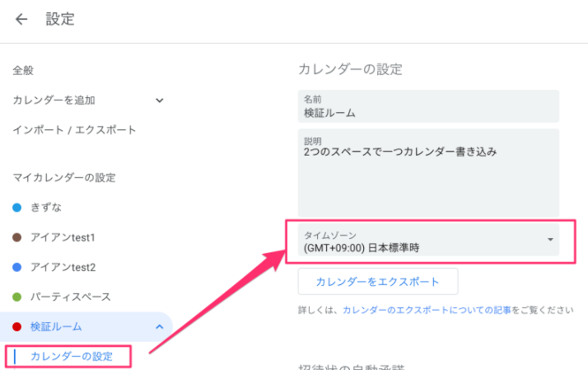Collapse the 検証ルーム calendar chevron

[x=159, y=327]
